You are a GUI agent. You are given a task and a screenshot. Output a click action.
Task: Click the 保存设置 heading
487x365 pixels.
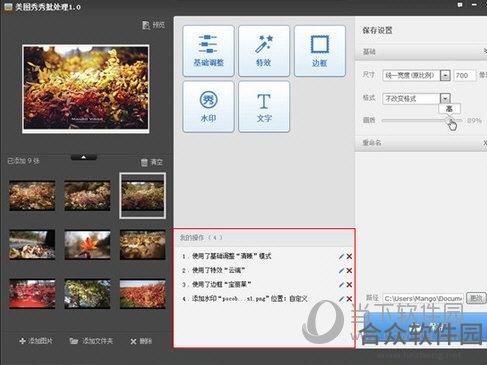click(x=377, y=31)
